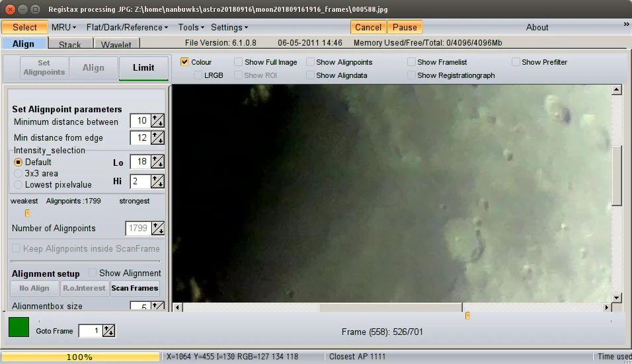
Task: Enable Show Registrationgraph
Action: [x=411, y=75]
